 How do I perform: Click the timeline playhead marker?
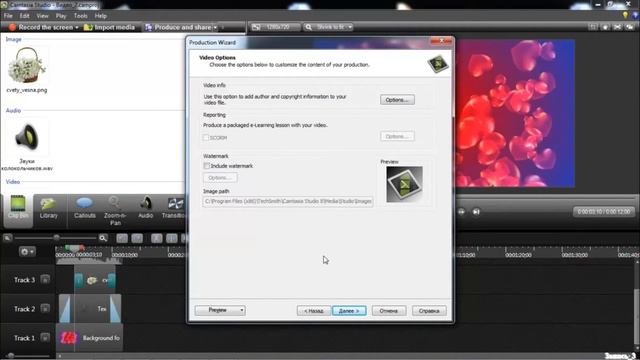tap(74, 248)
